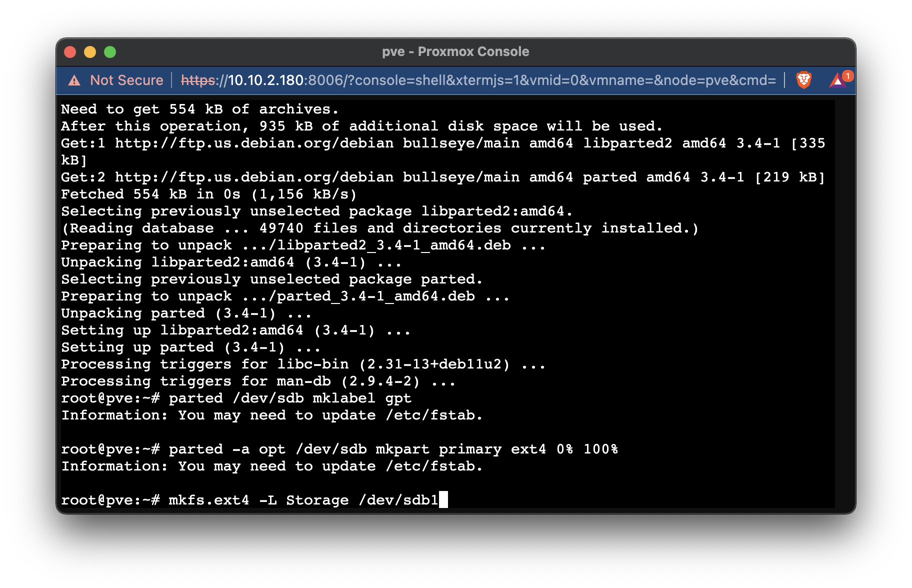
Task: Click 'Unpacking libparted2:amd64' line
Action: 231,262
